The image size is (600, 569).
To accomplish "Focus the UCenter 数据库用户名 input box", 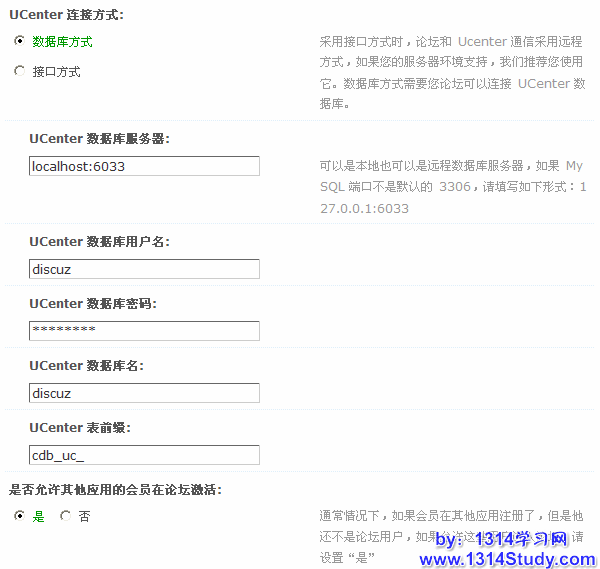I will [144, 269].
